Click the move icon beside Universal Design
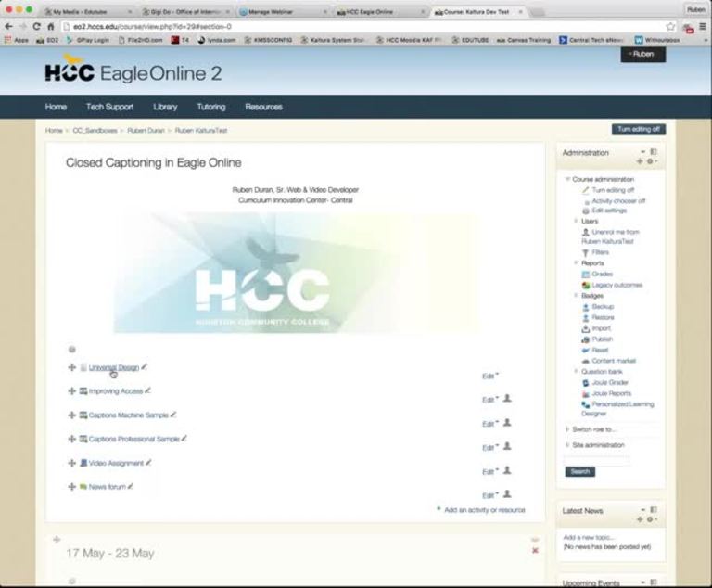Screen dimensions: 712x588 tap(71, 367)
